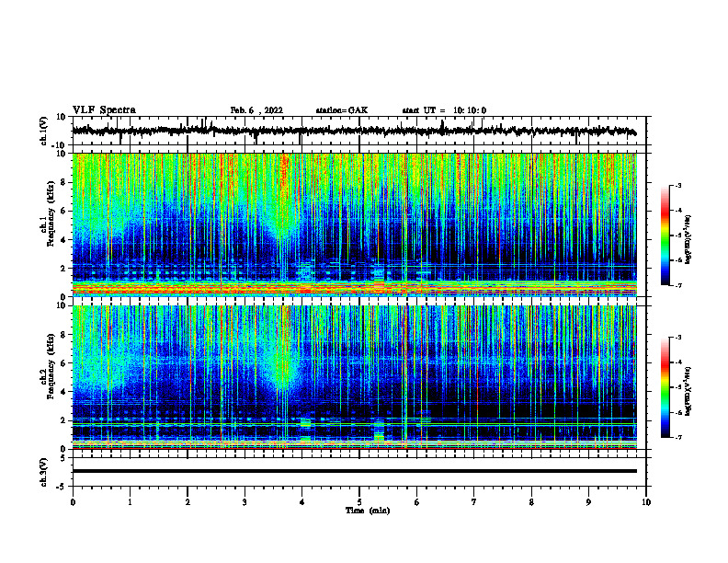Click the ch.1 voltage waveform trace
The width and height of the screenshot is (728, 563).
tap(354, 131)
